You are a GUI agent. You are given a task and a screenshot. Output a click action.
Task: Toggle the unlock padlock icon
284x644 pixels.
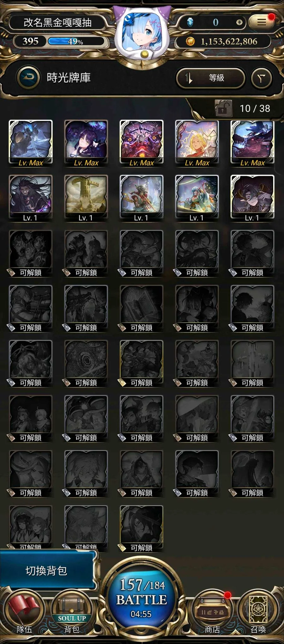tap(223, 108)
